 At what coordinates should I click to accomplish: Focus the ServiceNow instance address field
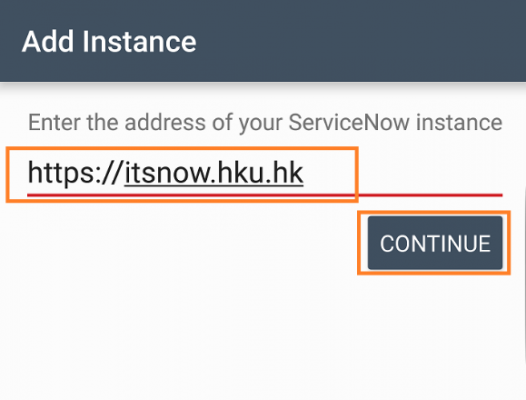[265, 174]
